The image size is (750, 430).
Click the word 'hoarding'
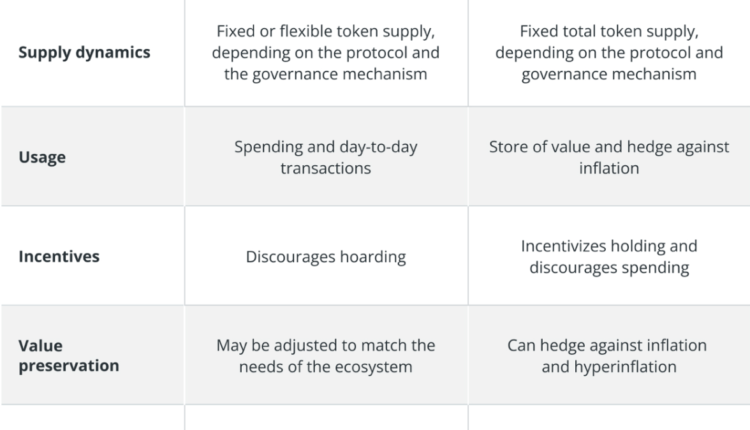(366, 257)
